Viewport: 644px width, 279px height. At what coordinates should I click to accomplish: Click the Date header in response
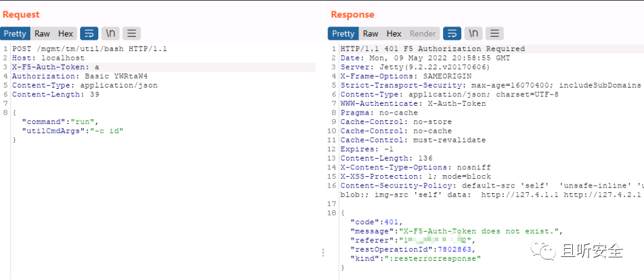425,59
